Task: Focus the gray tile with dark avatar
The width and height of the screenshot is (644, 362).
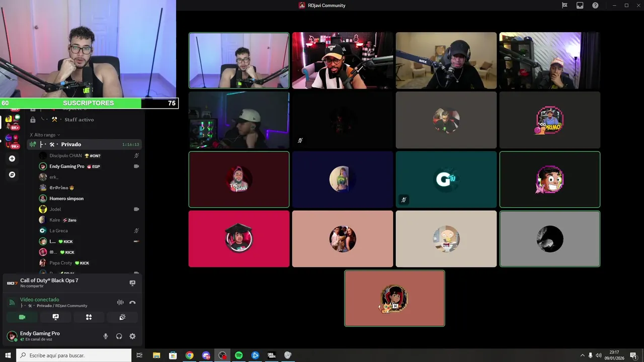Action: click(550, 239)
